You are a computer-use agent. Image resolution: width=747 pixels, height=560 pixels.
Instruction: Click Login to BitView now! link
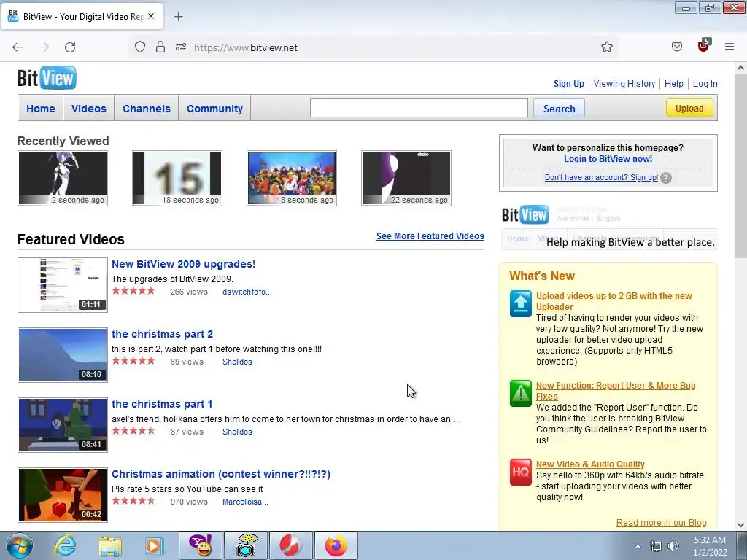tap(608, 159)
